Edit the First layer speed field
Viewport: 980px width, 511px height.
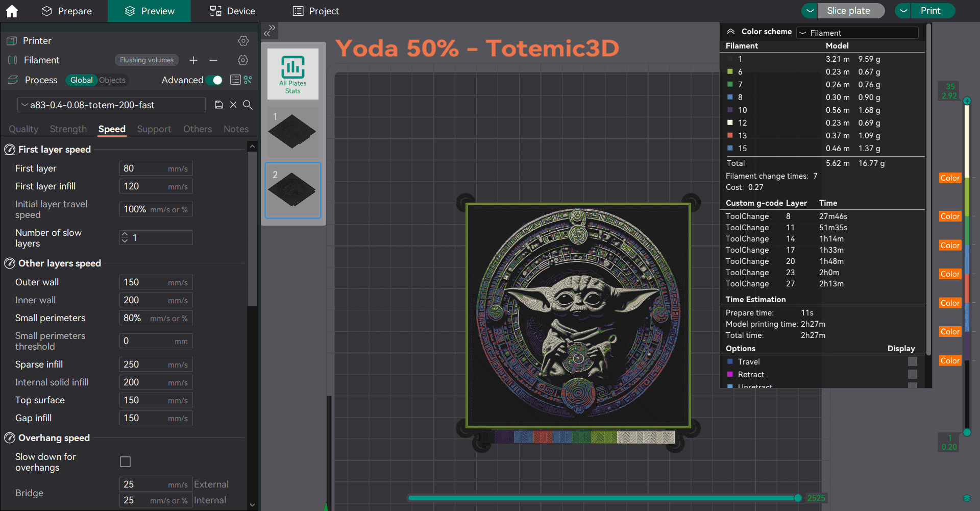156,168
